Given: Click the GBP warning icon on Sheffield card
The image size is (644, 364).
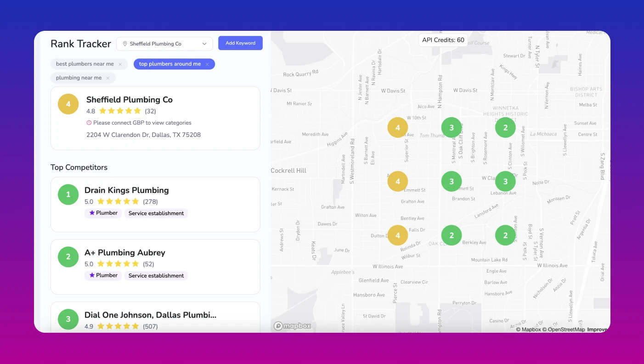Looking at the screenshot, I should pos(89,123).
